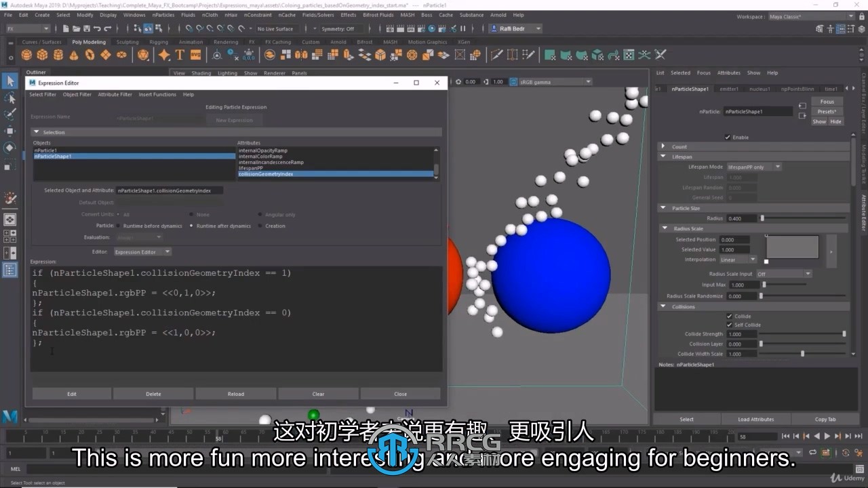Click the Edit button in Expression Editor
The width and height of the screenshot is (868, 488).
point(72,394)
